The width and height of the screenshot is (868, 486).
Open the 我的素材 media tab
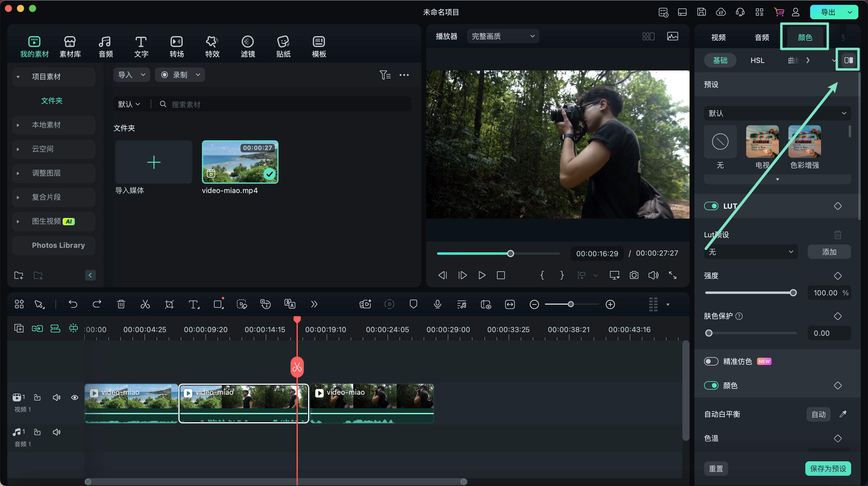coord(34,47)
